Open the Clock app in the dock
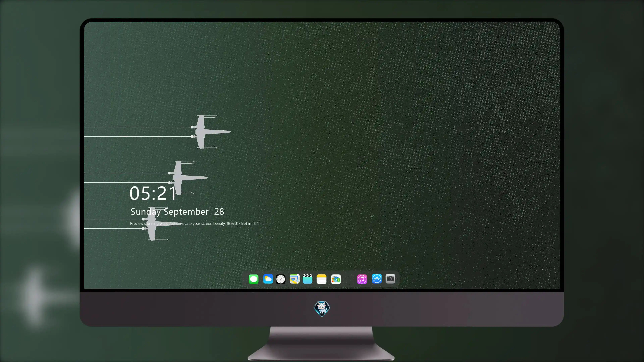 point(281,279)
